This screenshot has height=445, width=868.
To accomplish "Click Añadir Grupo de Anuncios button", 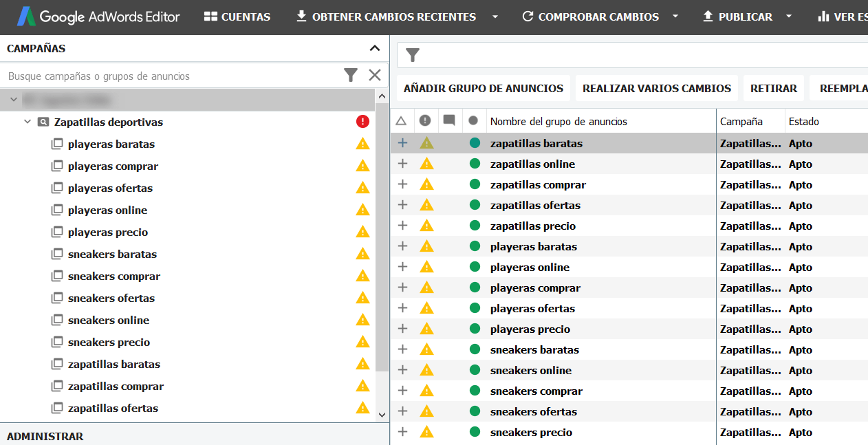I will pos(484,88).
